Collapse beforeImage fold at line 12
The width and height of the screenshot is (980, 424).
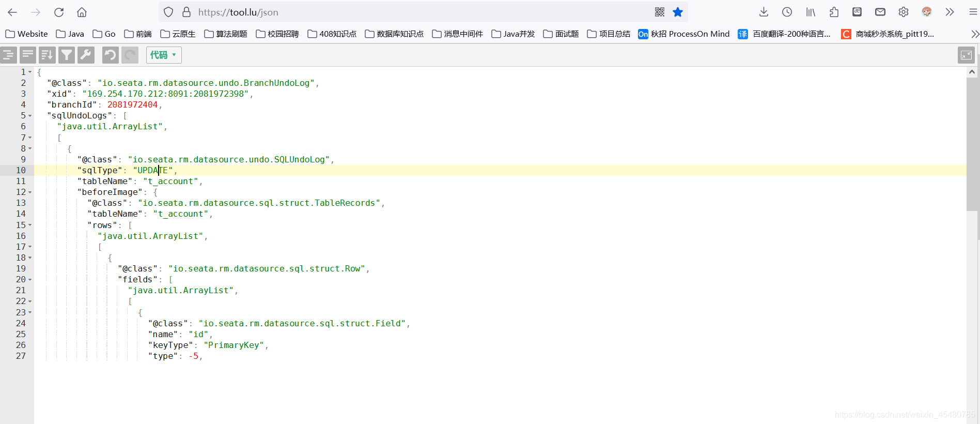click(x=30, y=192)
